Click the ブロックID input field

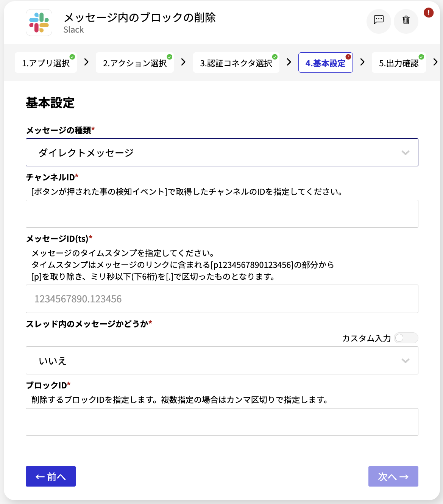pos(222,422)
